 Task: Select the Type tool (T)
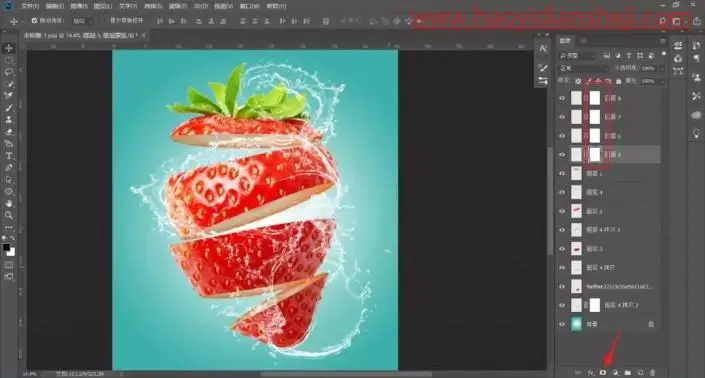pos(9,156)
